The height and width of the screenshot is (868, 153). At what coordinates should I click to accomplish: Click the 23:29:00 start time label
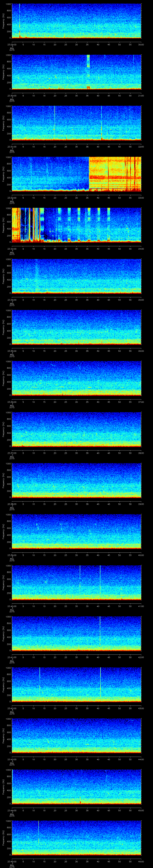12,44
